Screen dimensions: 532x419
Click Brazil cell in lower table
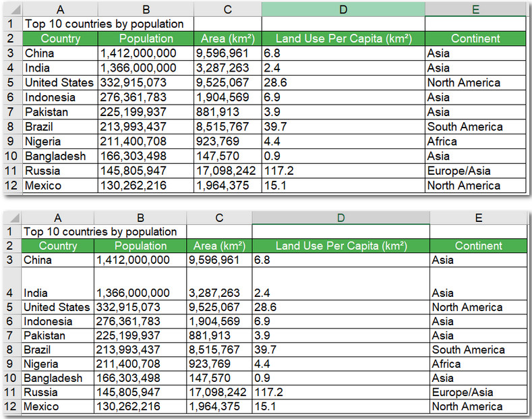coord(58,350)
